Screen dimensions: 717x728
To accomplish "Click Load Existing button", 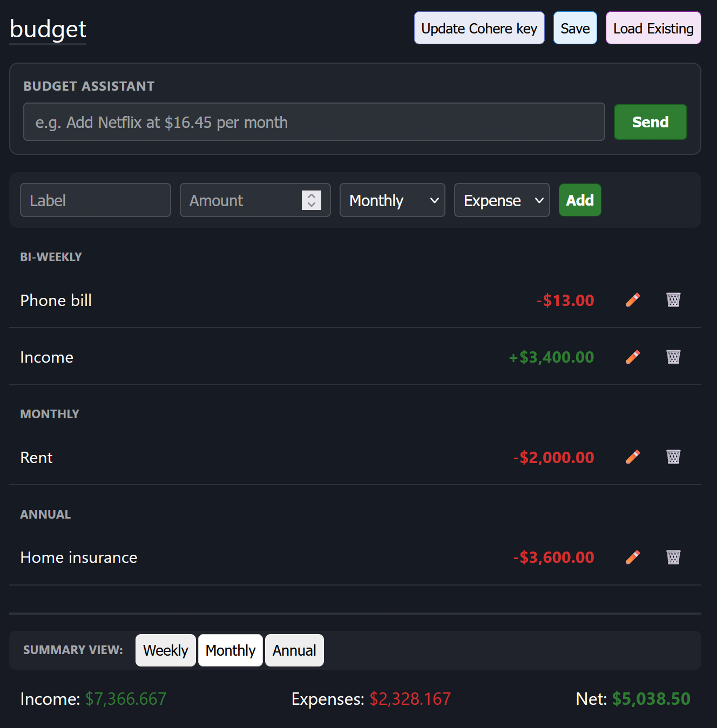I will click(x=653, y=28).
